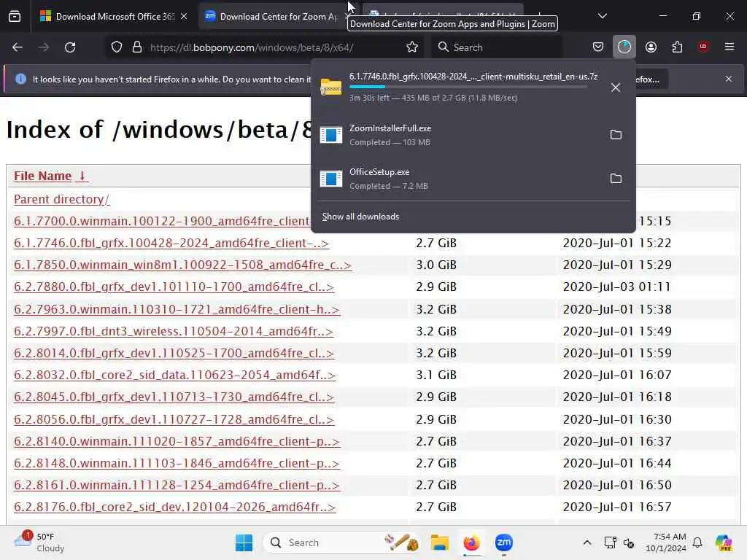The height and width of the screenshot is (560, 747).
Task: Open network status tray icon
Action: 611,542
